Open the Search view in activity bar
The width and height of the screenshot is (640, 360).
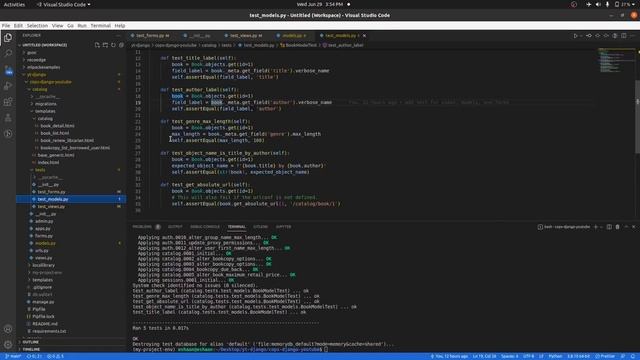(8, 53)
